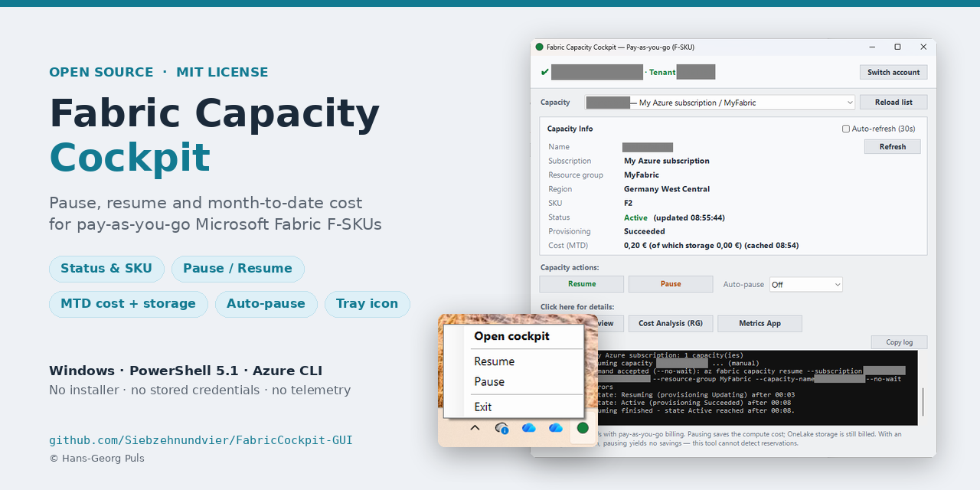Click the Copy log button
This screenshot has width=980, height=490.
(899, 342)
